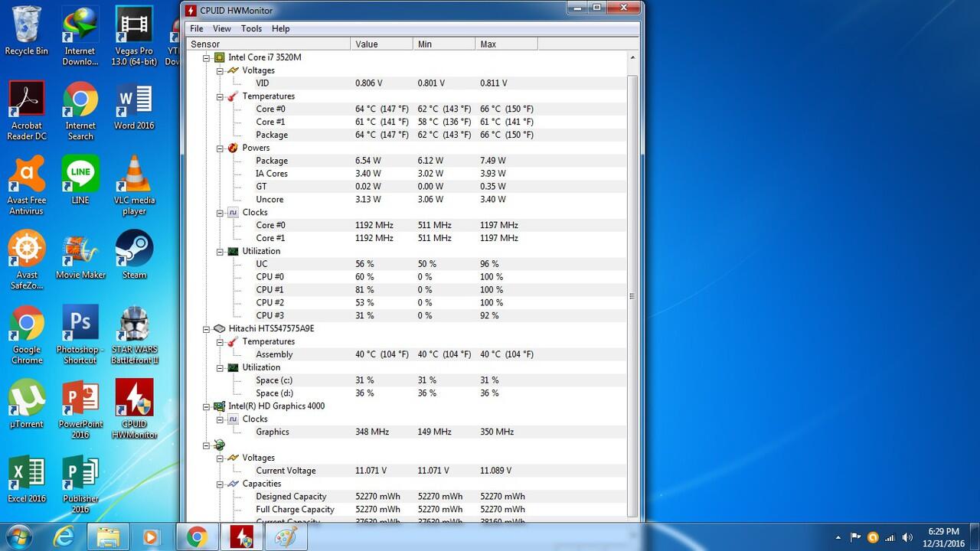Screen dimensions: 980x551
Task: Click the 1192 MHz value for Core #1
Action: point(374,238)
